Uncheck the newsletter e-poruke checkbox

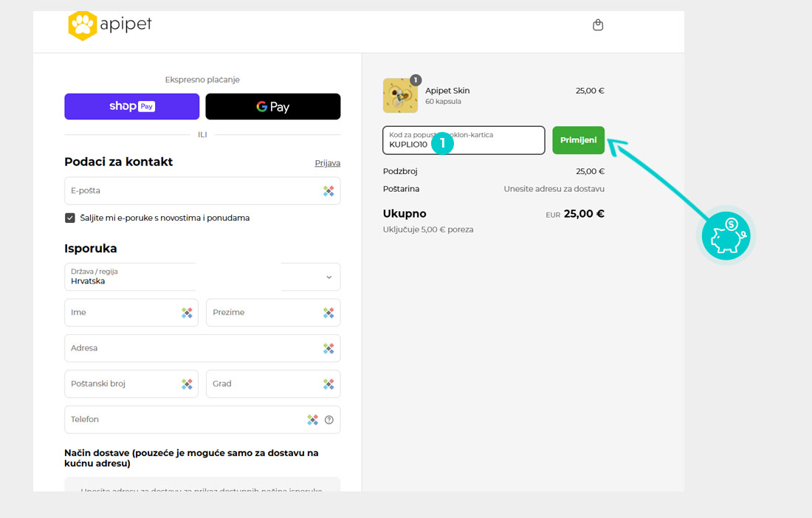click(x=70, y=218)
